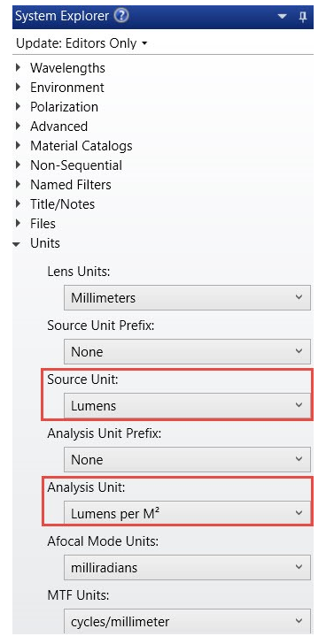This screenshot has height=644, width=334.
Task: Click the System Explorer help icon
Action: [x=121, y=16]
